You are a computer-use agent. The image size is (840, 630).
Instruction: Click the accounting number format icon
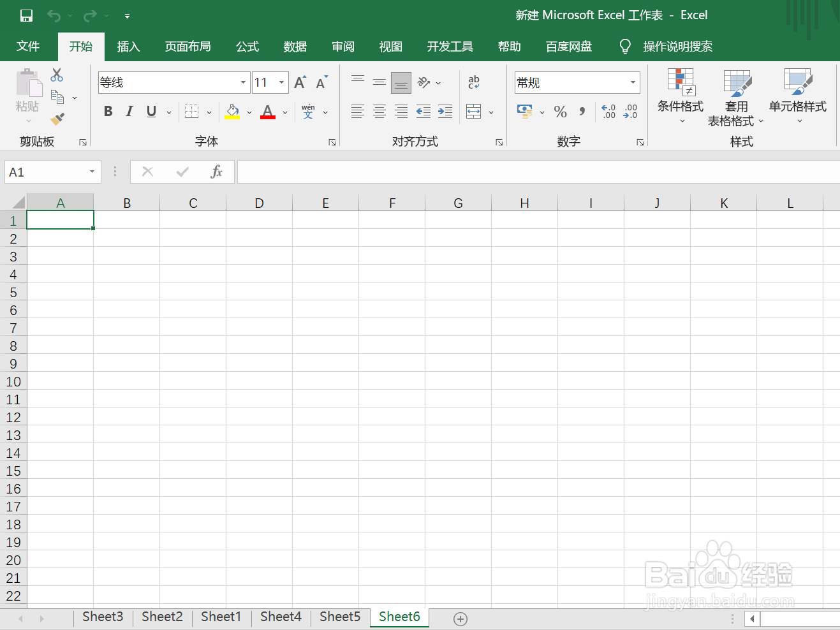coord(525,112)
